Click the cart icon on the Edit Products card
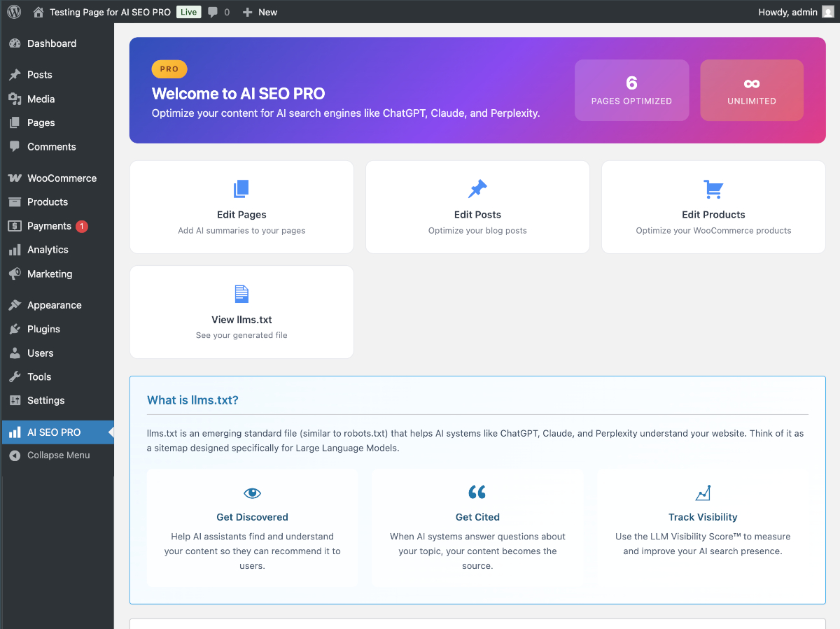Screen dimensions: 840x629 click(713, 189)
